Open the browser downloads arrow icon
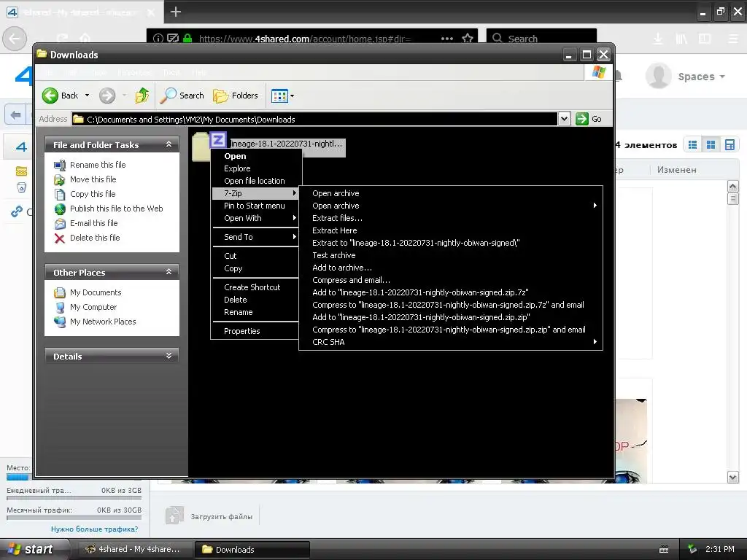This screenshot has width=747, height=560. (x=657, y=39)
